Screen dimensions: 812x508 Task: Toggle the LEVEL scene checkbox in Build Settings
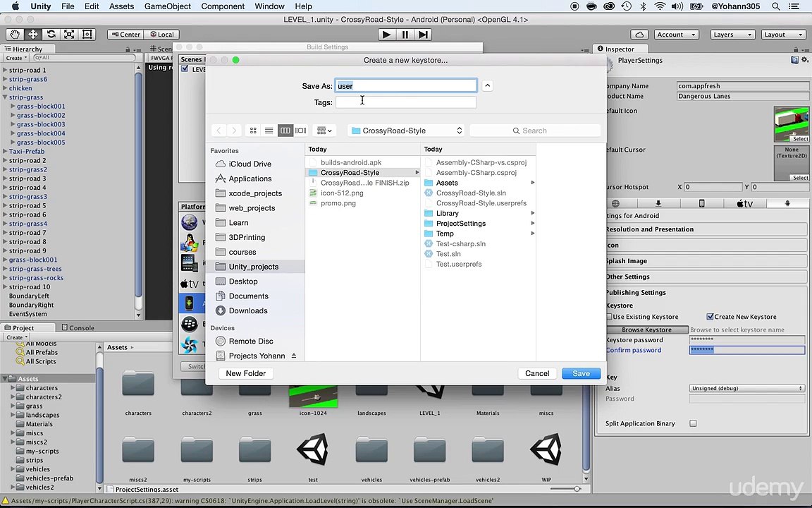click(x=185, y=69)
